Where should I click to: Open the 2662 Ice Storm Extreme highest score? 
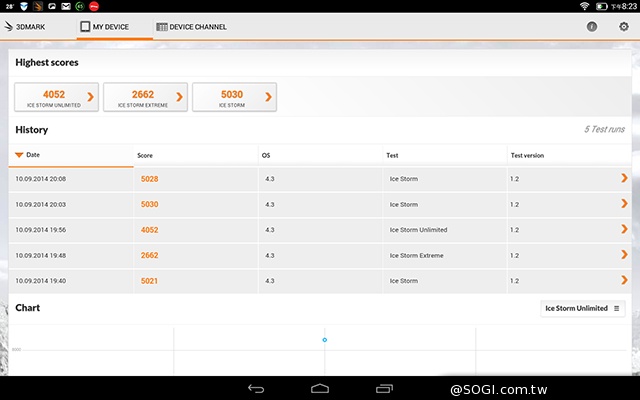point(145,97)
